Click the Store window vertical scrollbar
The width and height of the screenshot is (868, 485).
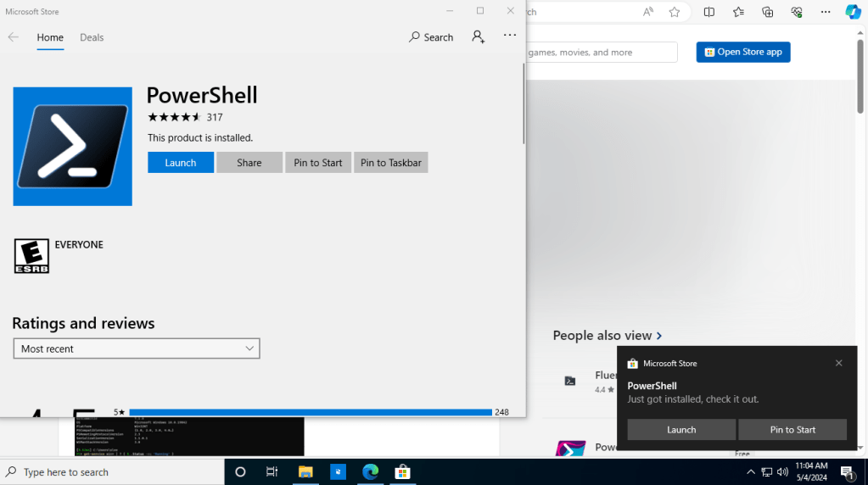pyautogui.click(x=524, y=104)
